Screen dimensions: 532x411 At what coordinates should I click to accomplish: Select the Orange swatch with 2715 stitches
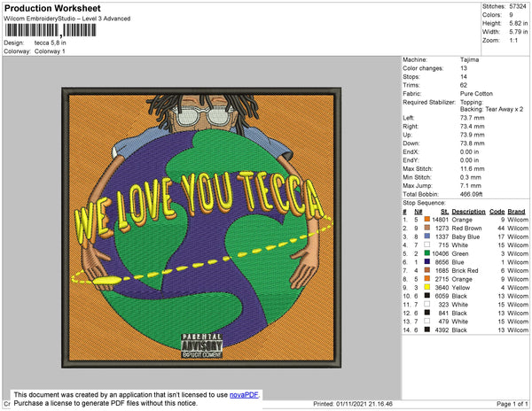point(427,279)
